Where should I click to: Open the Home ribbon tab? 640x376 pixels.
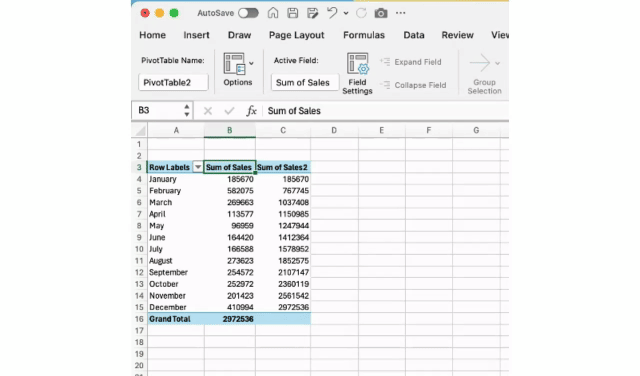(153, 35)
